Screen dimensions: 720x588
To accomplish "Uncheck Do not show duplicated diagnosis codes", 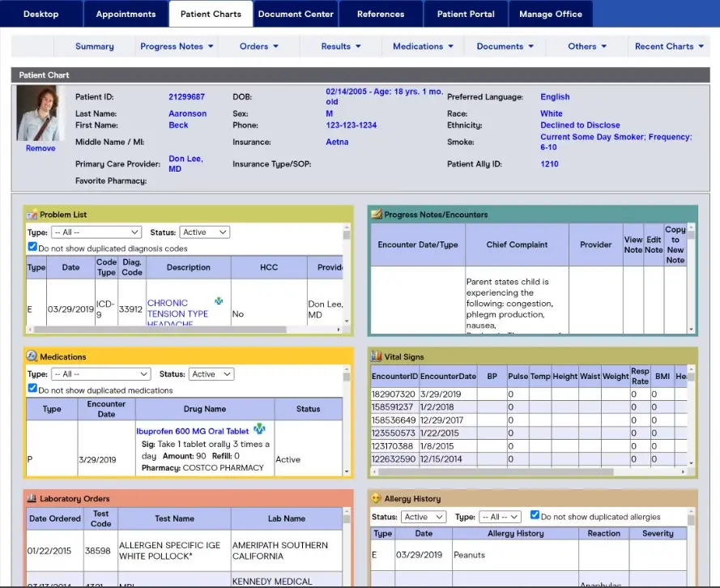I will point(31,246).
